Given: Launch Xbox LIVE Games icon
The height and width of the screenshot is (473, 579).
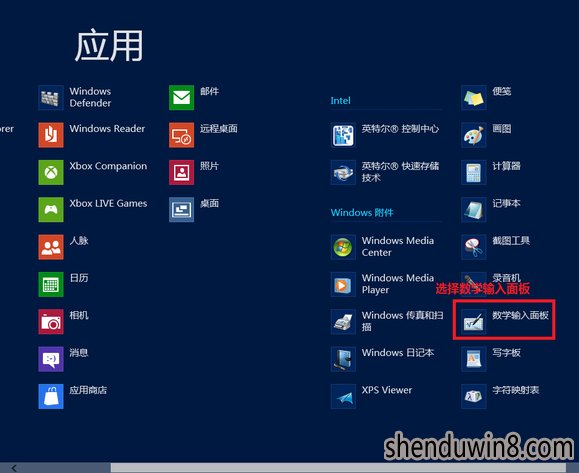Looking at the screenshot, I should pyautogui.click(x=51, y=209).
